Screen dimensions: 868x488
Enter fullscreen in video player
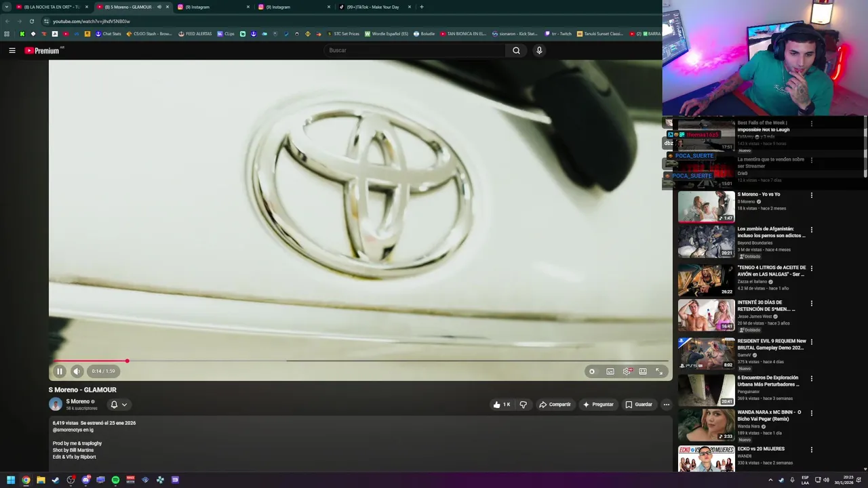[x=659, y=371]
